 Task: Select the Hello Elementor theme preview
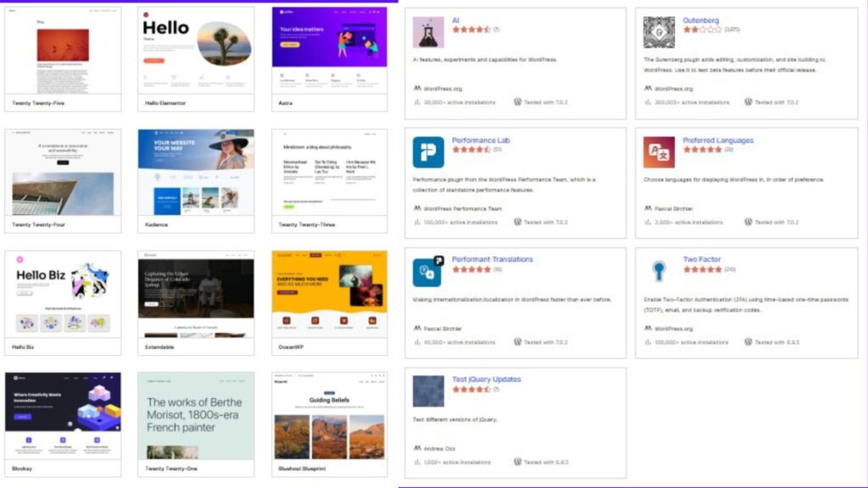[196, 50]
